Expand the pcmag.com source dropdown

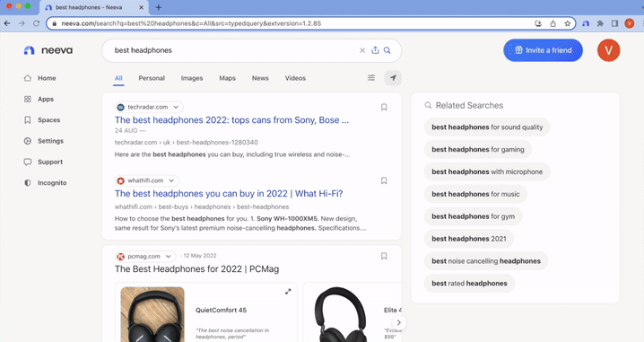coord(168,256)
